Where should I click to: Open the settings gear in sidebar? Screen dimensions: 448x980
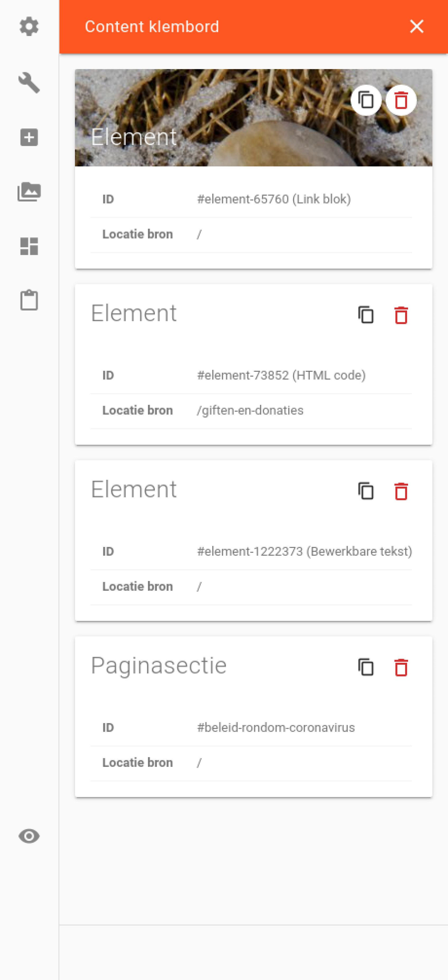click(x=29, y=27)
